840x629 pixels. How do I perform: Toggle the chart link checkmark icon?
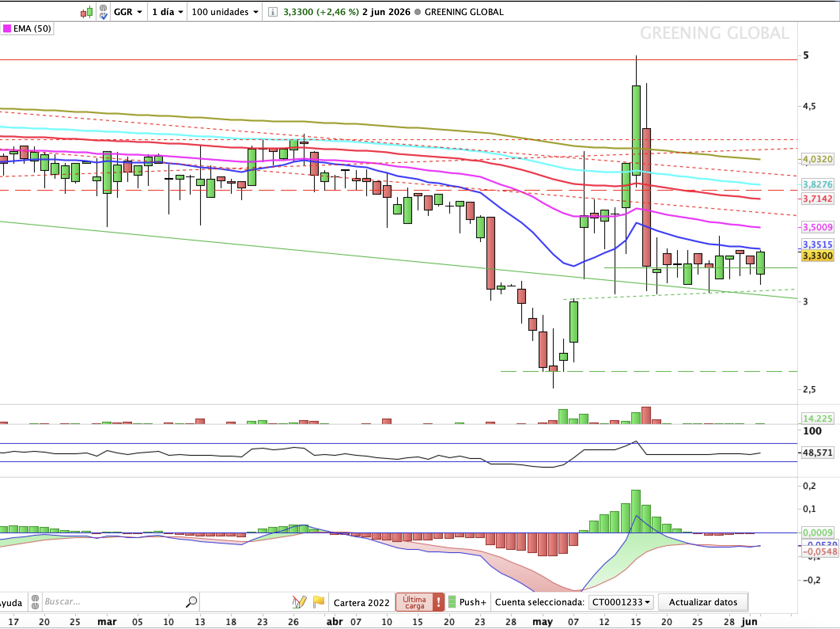click(x=103, y=12)
